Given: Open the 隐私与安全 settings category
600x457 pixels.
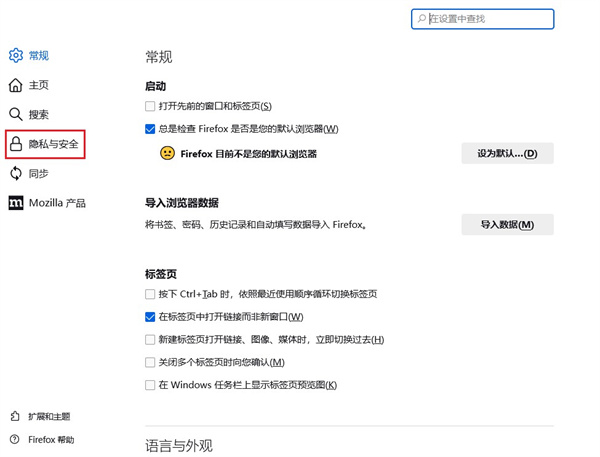Looking at the screenshot, I should pyautogui.click(x=45, y=144).
